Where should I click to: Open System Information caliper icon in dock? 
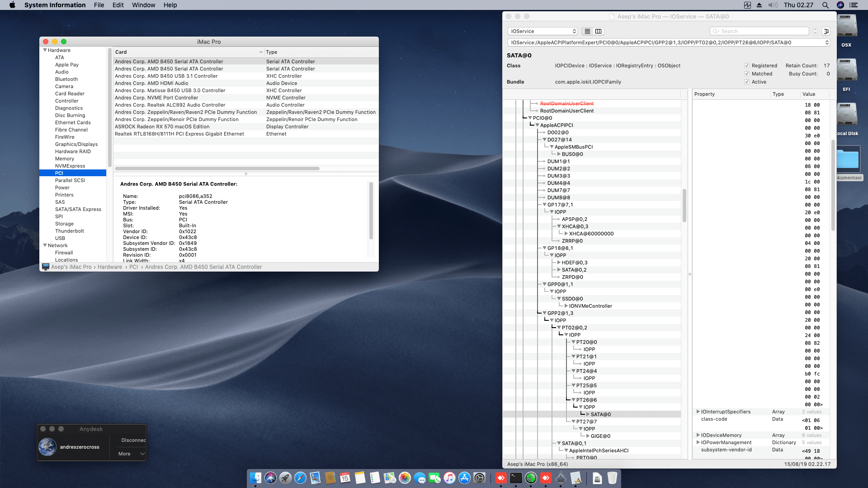[x=561, y=478]
